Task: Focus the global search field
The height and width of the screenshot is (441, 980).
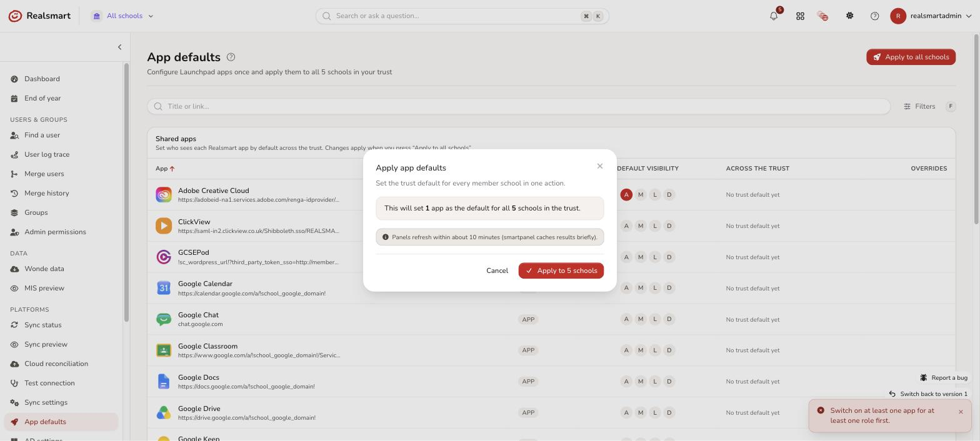Action: (x=462, y=16)
